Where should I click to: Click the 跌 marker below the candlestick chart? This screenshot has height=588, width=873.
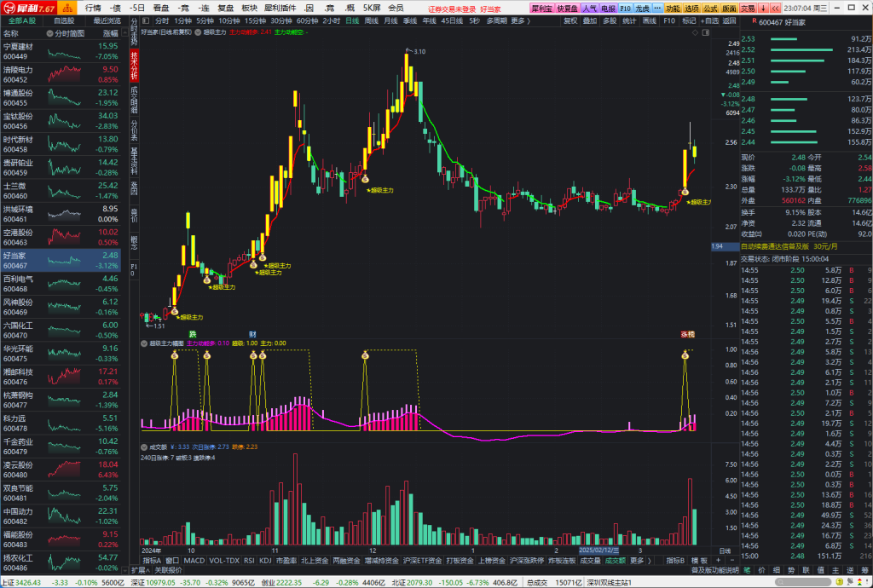pos(193,334)
